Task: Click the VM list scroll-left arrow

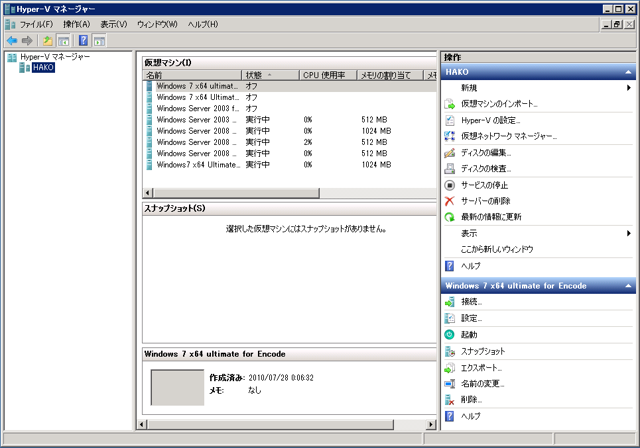Action: (149, 193)
